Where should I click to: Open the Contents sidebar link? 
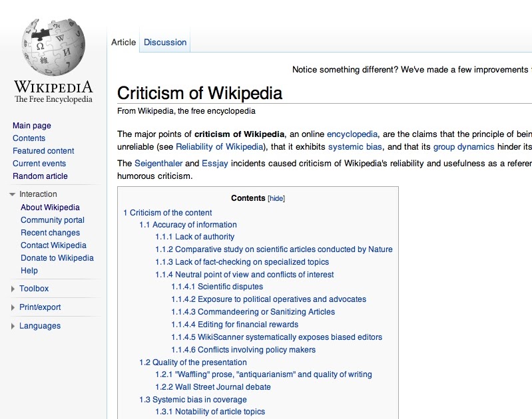(x=29, y=138)
